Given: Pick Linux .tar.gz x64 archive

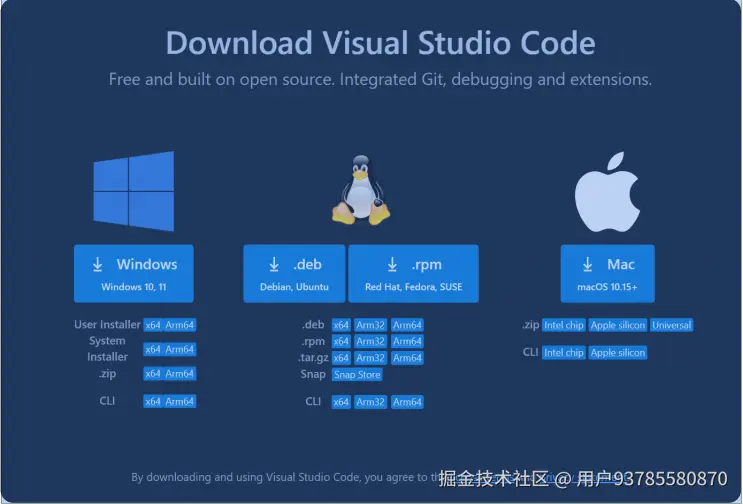Looking at the screenshot, I should click(x=341, y=358).
